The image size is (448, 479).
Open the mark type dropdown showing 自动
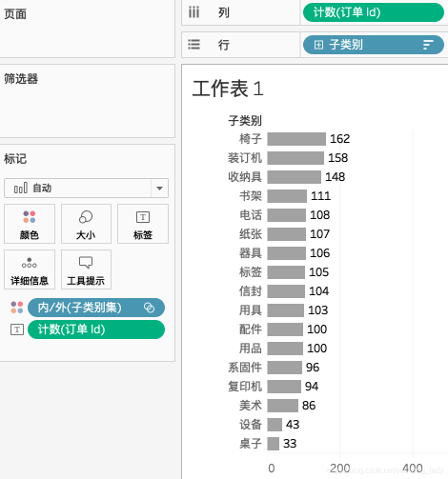(86, 189)
